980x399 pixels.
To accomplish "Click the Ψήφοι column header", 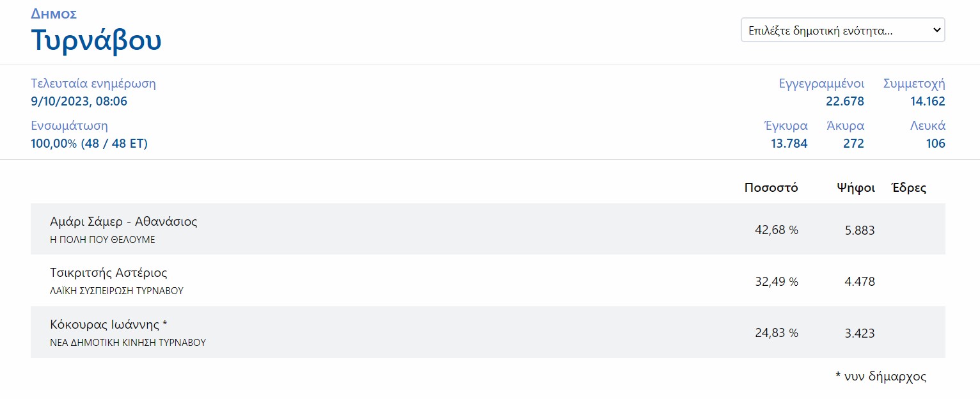I will (855, 188).
